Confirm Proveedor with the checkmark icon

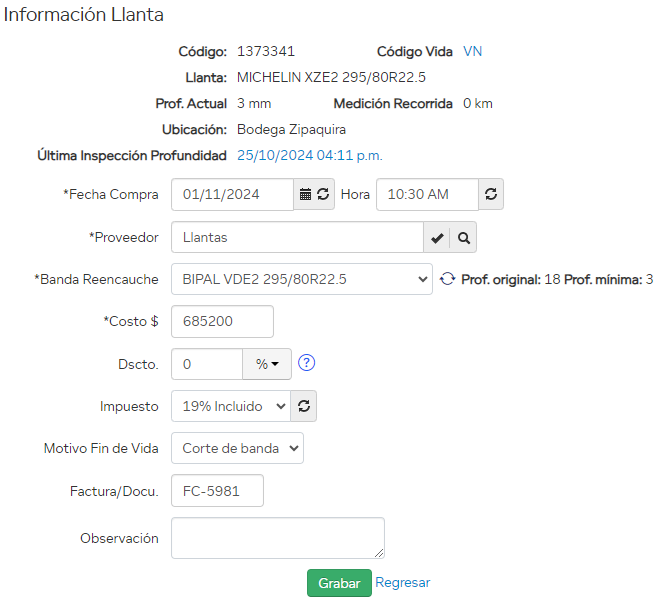[x=437, y=238]
